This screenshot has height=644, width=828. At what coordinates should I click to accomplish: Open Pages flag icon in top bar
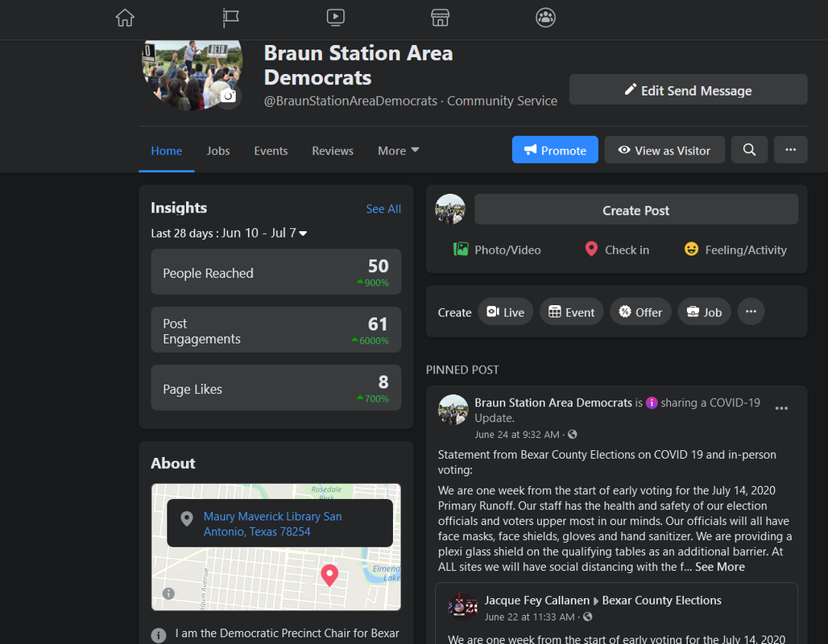(x=230, y=18)
